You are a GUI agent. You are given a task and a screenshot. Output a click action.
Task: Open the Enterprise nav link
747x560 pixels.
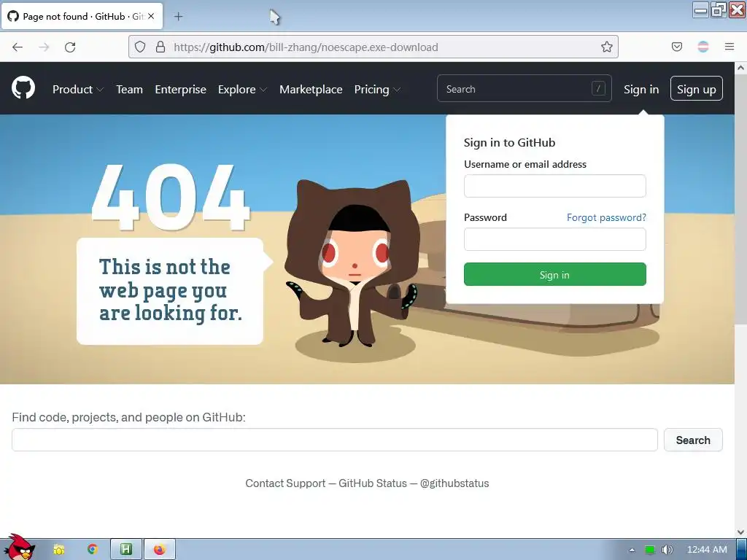pos(181,89)
